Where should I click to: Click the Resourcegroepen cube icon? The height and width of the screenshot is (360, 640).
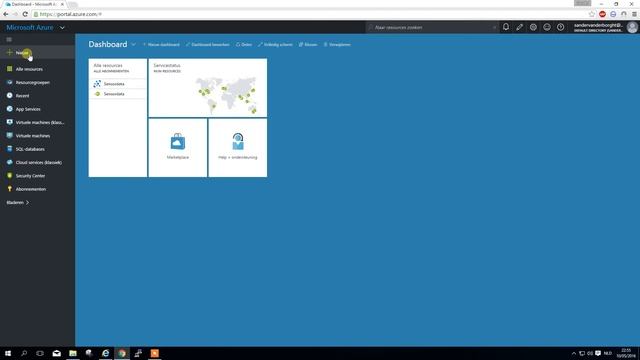(9, 82)
